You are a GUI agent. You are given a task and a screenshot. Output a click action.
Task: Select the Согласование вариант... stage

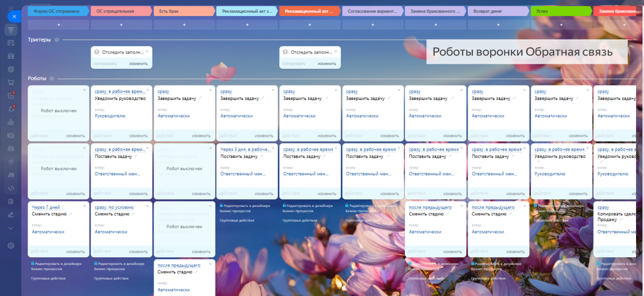click(x=373, y=11)
